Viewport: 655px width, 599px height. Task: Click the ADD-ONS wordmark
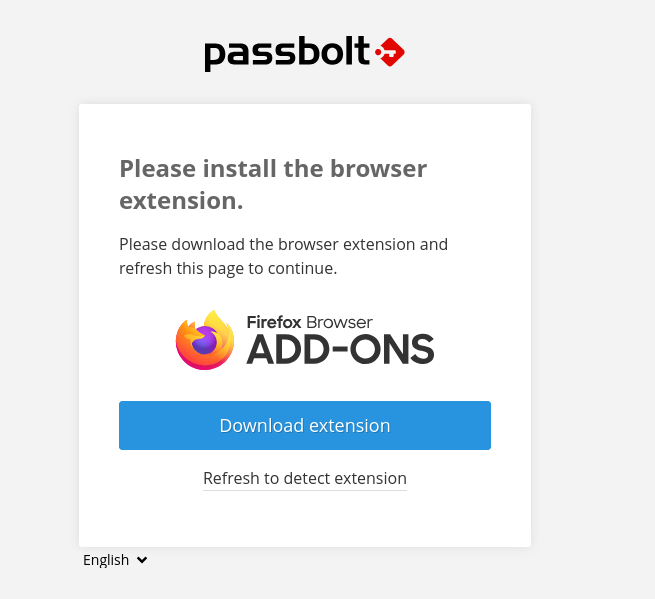pyautogui.click(x=340, y=349)
